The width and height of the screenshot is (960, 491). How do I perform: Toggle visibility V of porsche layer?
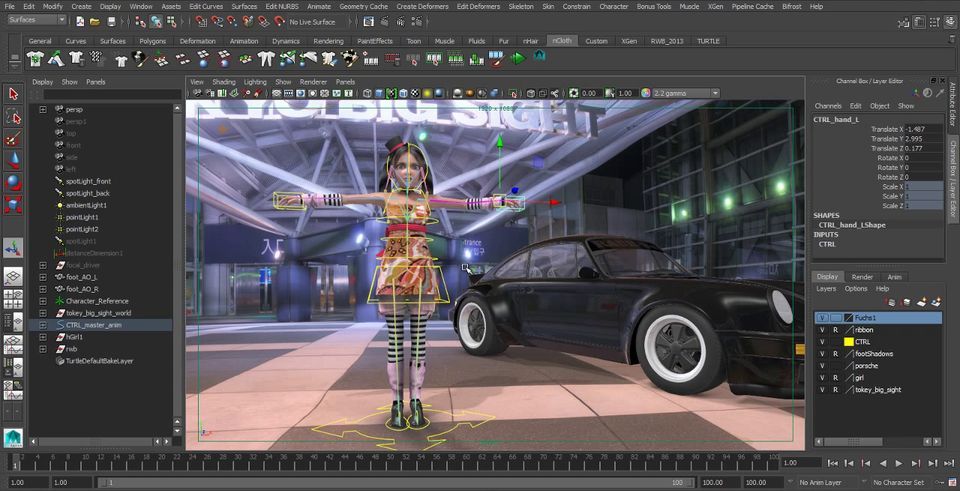tap(822, 365)
